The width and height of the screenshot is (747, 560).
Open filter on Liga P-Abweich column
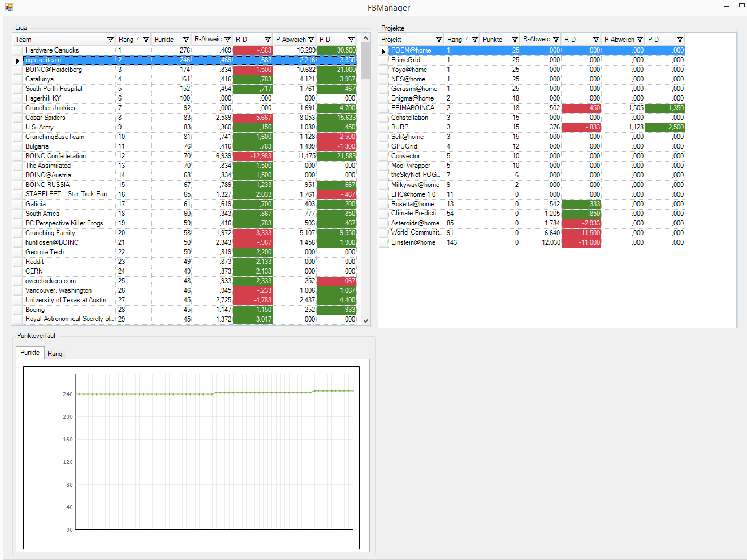[311, 40]
